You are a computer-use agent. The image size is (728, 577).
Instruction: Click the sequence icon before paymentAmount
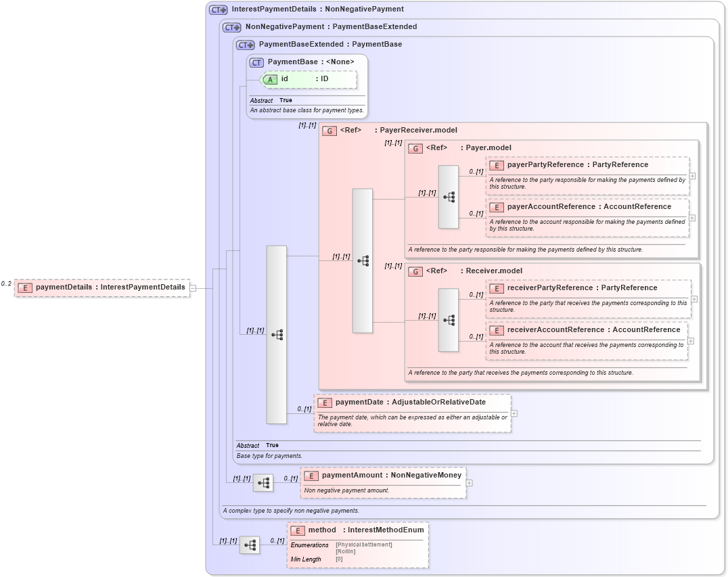(263, 483)
